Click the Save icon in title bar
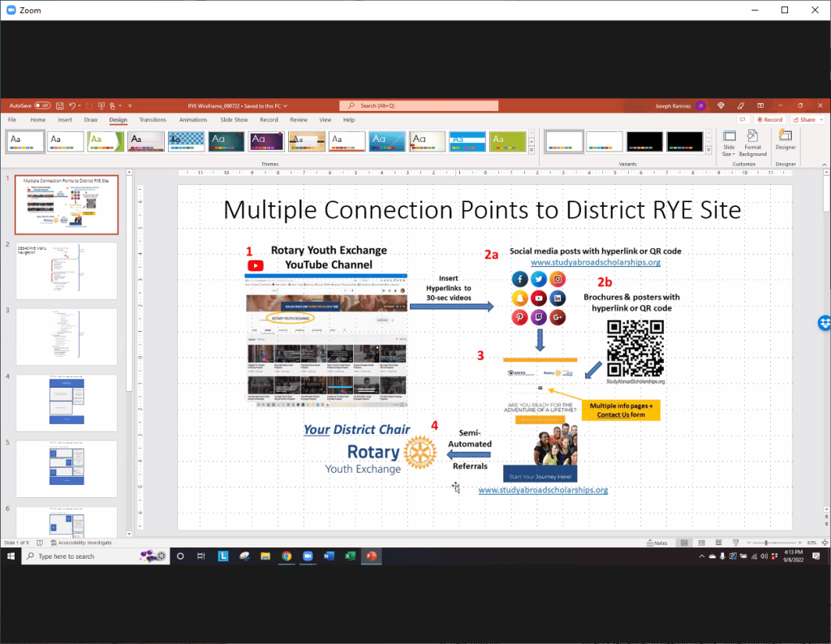The image size is (831, 644). tap(60, 105)
